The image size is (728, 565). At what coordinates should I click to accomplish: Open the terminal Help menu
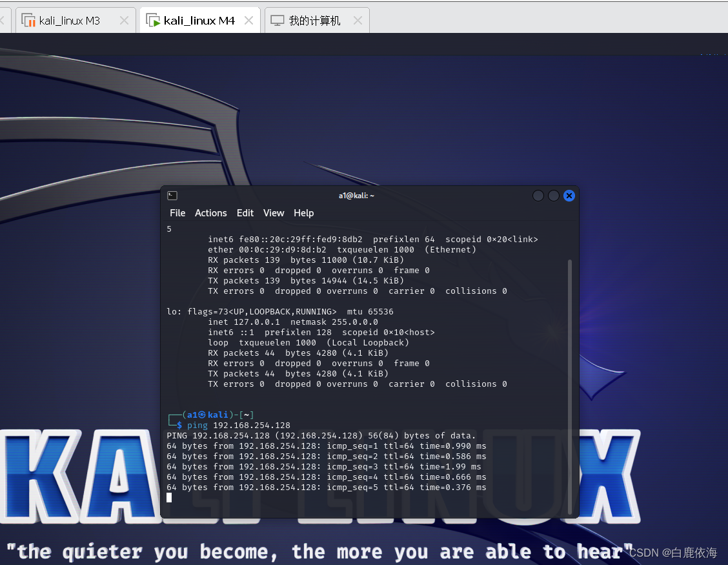[303, 213]
